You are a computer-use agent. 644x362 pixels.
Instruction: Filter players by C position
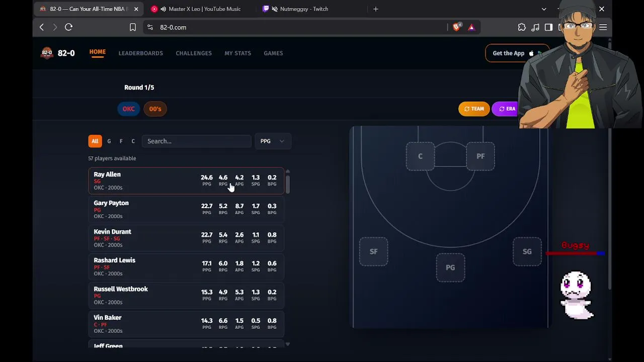(x=133, y=141)
